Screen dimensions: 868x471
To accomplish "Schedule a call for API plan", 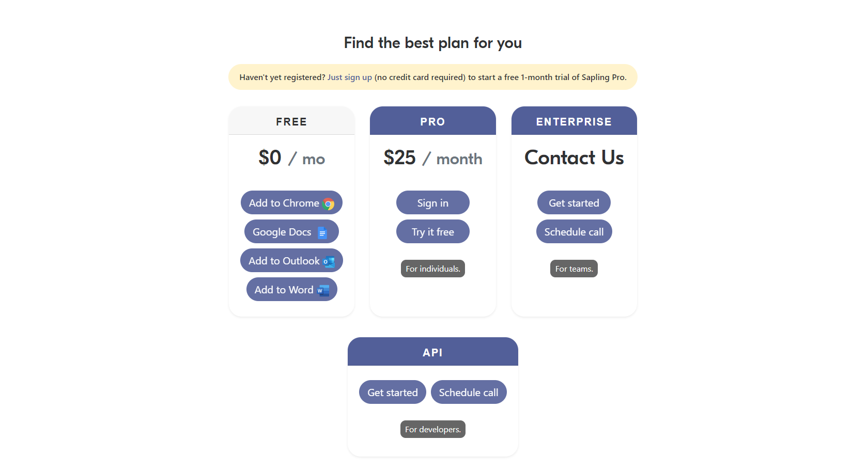I will pyautogui.click(x=469, y=392).
